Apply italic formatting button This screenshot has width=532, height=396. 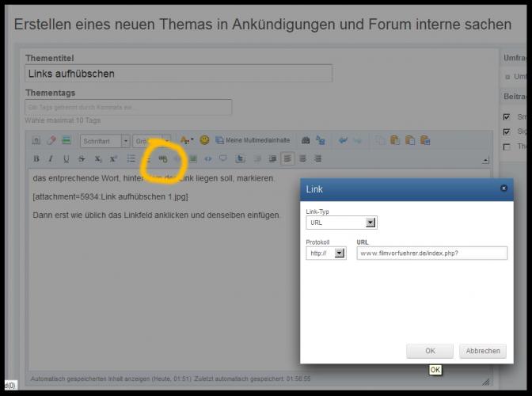(x=51, y=159)
